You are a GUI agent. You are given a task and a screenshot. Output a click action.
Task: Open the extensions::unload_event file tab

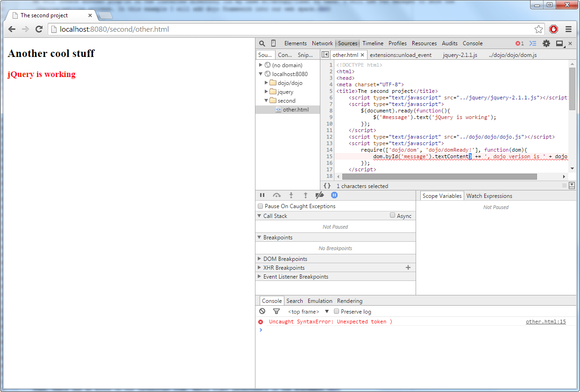[401, 55]
